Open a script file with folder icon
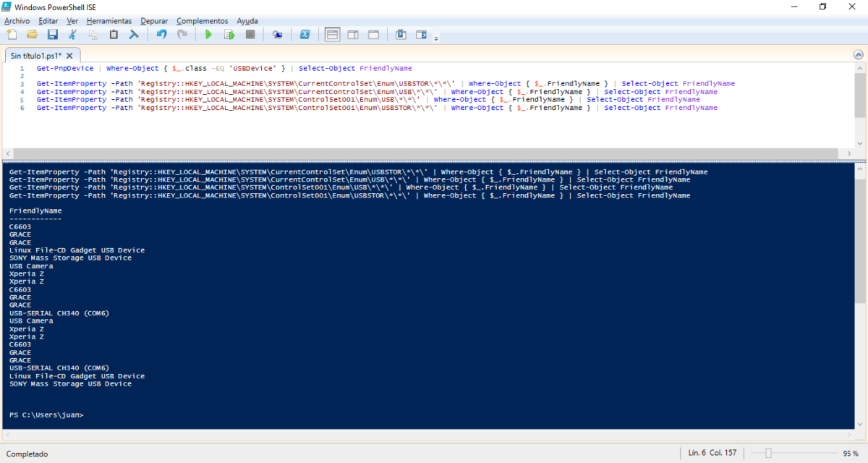Image resolution: width=868 pixels, height=463 pixels. pyautogui.click(x=32, y=34)
